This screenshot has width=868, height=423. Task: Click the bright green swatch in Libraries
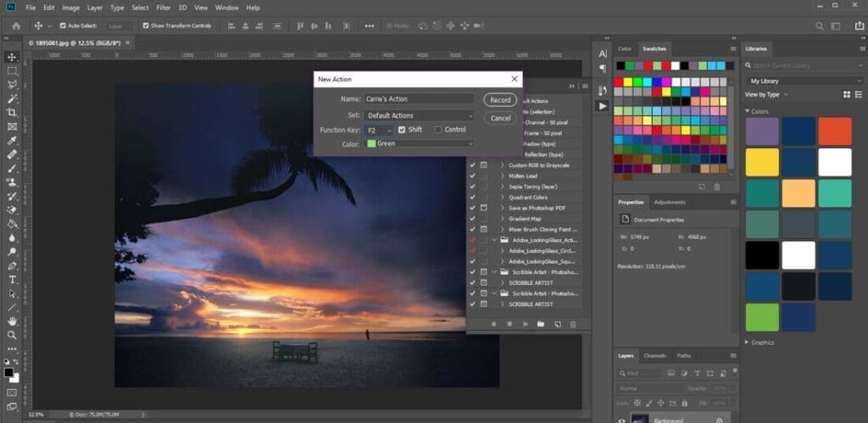click(x=762, y=317)
